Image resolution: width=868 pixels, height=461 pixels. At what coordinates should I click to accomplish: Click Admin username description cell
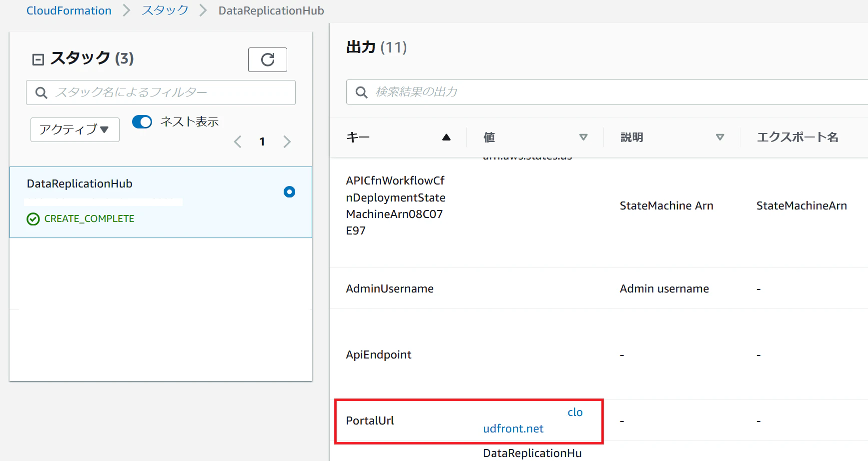pos(664,288)
